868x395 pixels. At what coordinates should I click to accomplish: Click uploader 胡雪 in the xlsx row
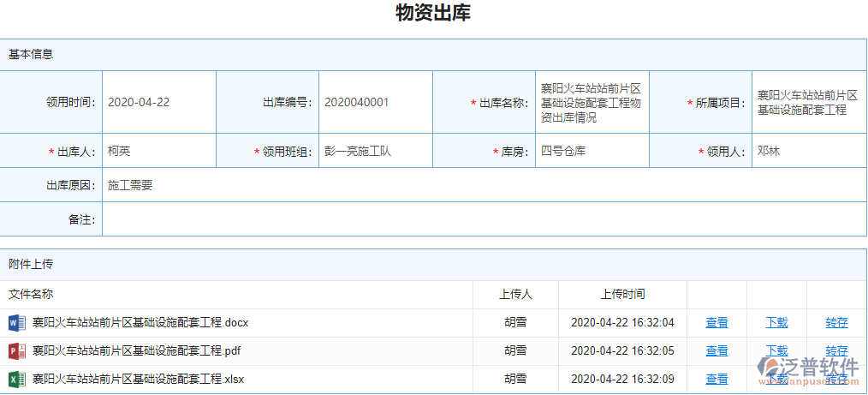pyautogui.click(x=515, y=379)
